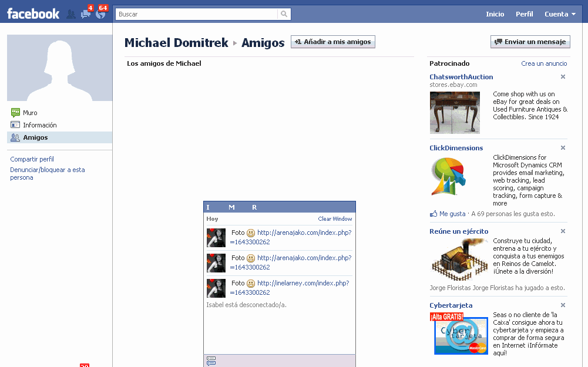Click the Jorge Floristas name under Camelot ad
Image resolution: width=588 pixels, height=367 pixels.
pos(450,288)
